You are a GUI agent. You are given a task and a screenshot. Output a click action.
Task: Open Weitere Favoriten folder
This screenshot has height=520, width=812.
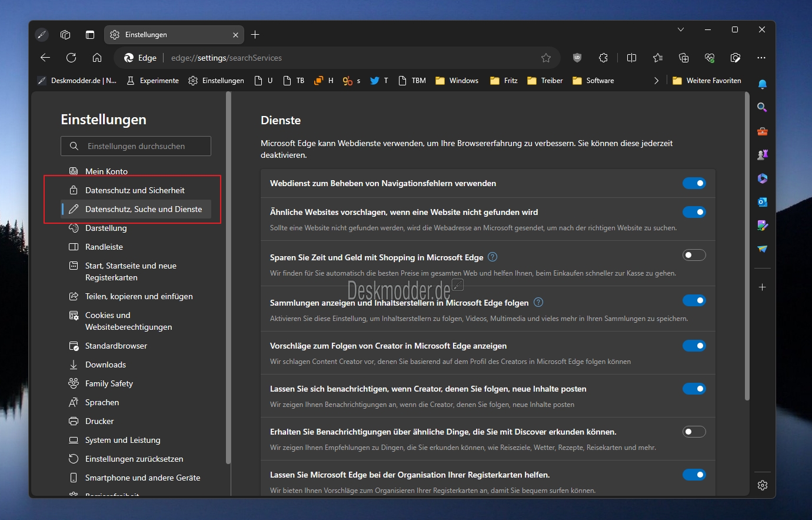(707, 81)
